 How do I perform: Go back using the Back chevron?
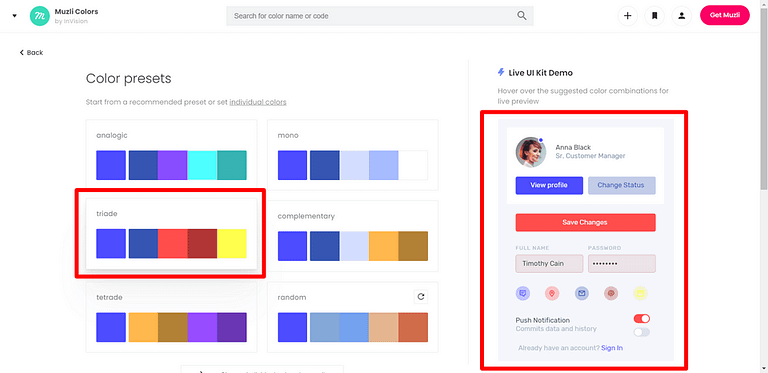[31, 52]
